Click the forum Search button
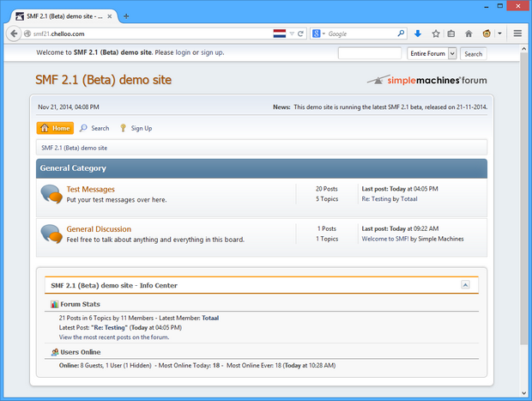532x401 pixels. (474, 53)
